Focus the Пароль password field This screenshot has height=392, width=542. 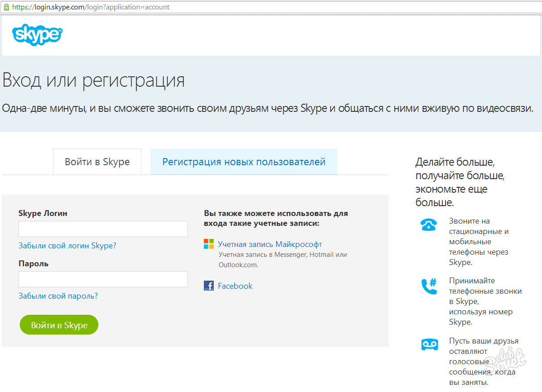103,279
